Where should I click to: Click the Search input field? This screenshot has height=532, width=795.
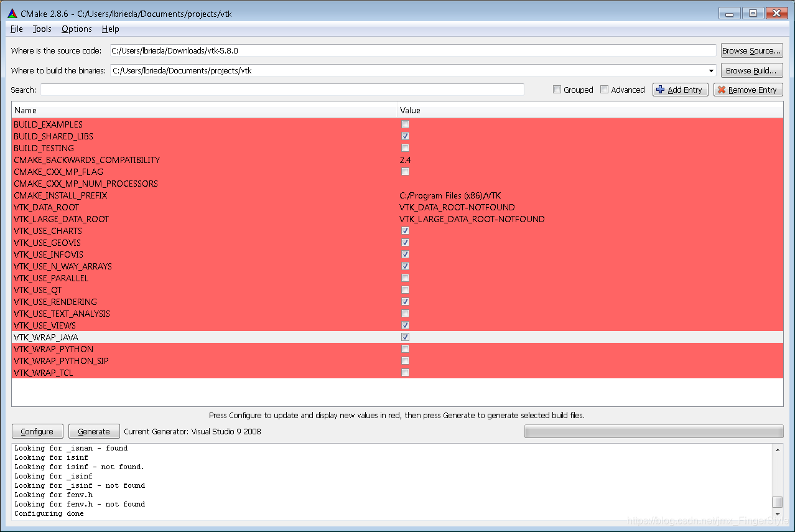282,90
